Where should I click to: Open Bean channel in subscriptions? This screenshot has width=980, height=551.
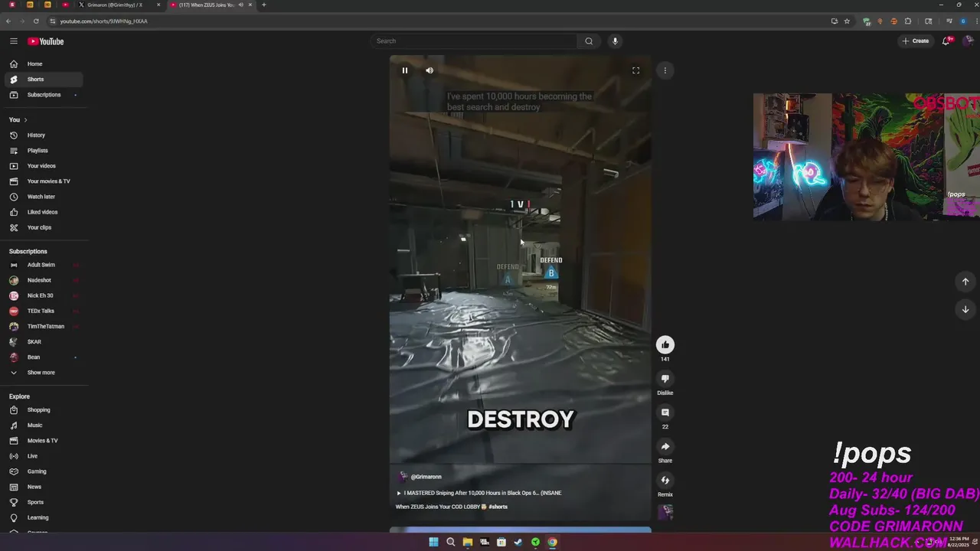pyautogui.click(x=44, y=357)
